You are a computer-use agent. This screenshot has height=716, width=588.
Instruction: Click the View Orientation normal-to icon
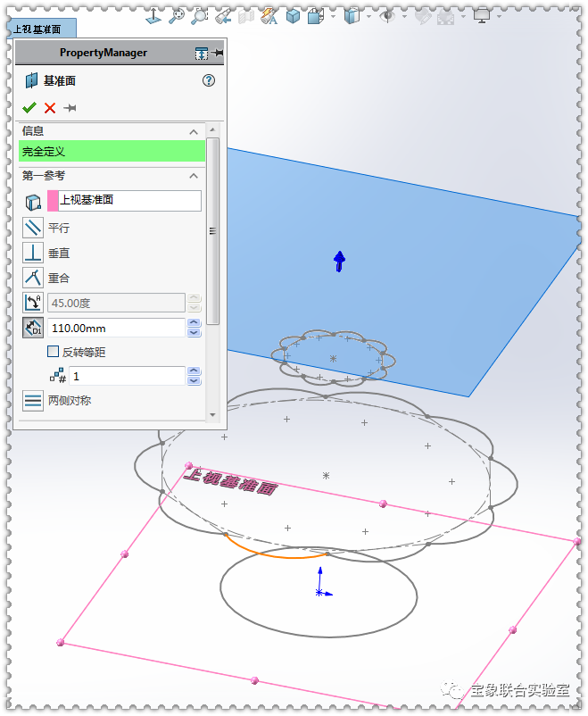(x=153, y=17)
